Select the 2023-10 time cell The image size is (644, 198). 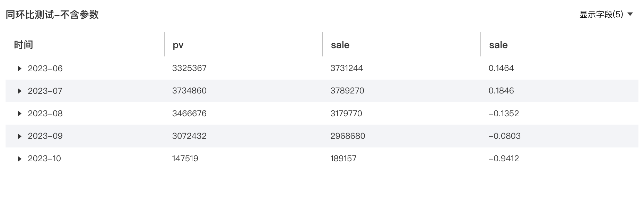(x=44, y=159)
